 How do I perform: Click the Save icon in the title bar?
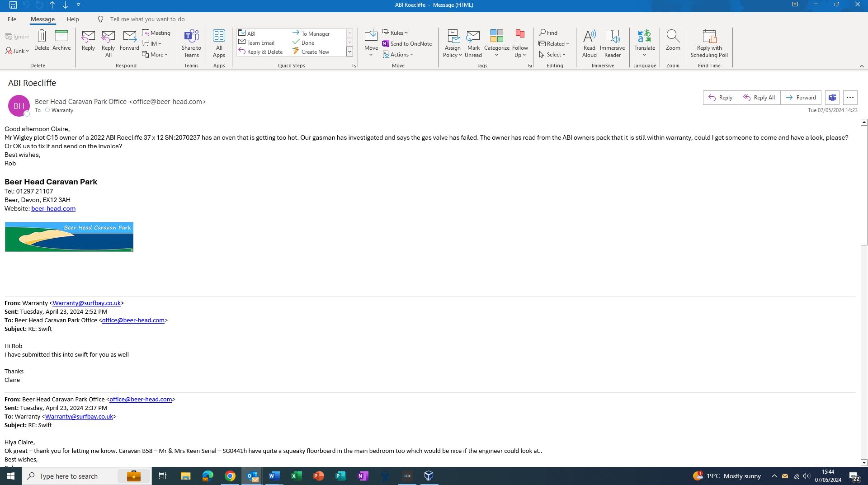point(13,5)
